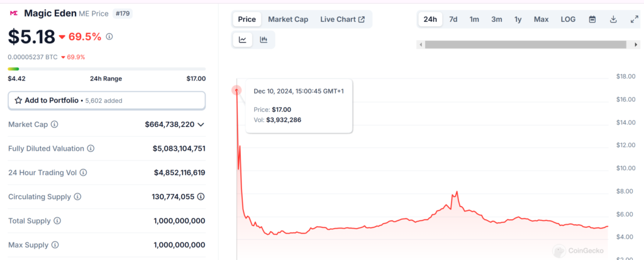The height and width of the screenshot is (260, 644).
Task: Open info icon beside Circulating Supply value
Action: pos(201,197)
